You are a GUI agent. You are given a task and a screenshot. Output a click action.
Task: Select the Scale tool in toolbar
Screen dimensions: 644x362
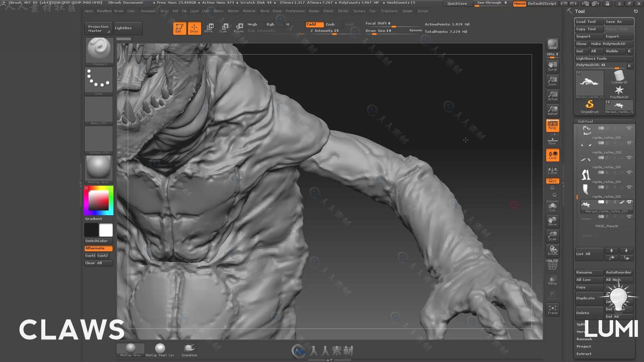(224, 28)
